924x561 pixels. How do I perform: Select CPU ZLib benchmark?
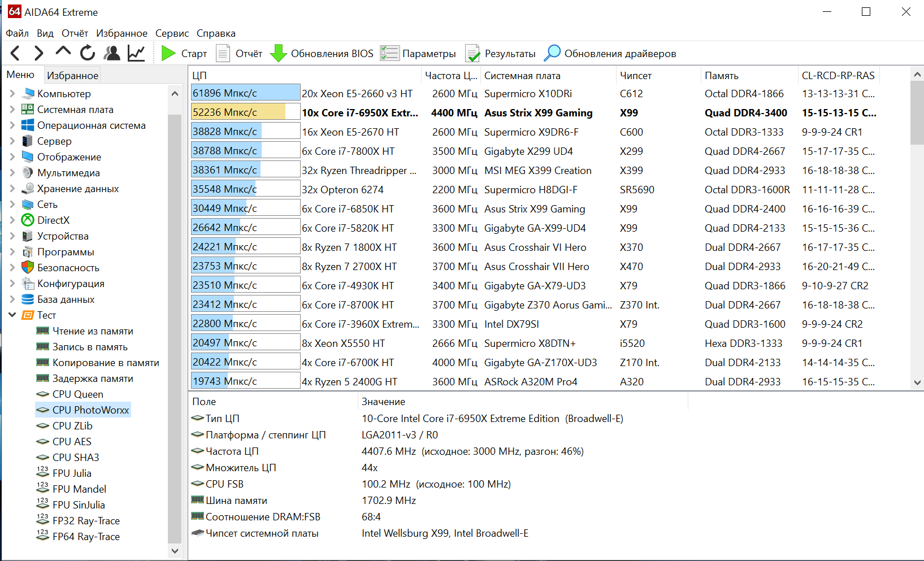coord(72,426)
